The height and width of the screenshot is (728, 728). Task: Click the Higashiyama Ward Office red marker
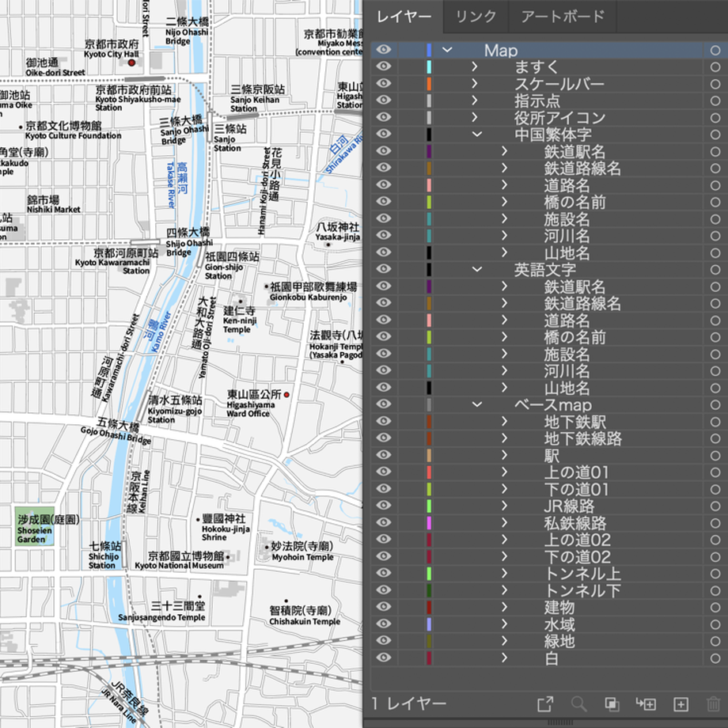tap(286, 395)
